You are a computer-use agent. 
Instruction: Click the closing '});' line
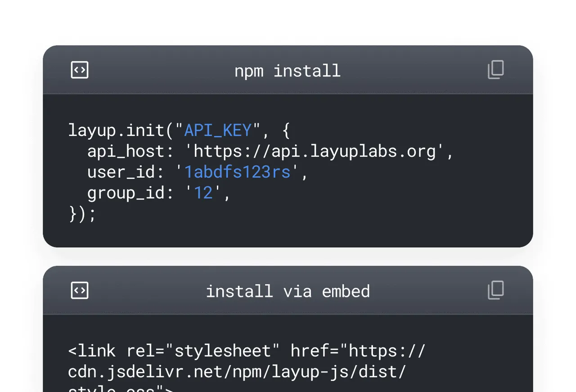pos(82,213)
